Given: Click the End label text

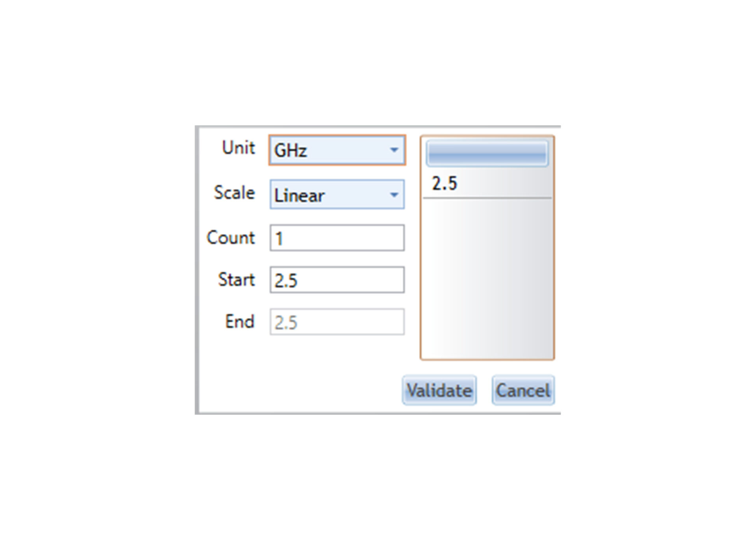Looking at the screenshot, I should point(240,322).
